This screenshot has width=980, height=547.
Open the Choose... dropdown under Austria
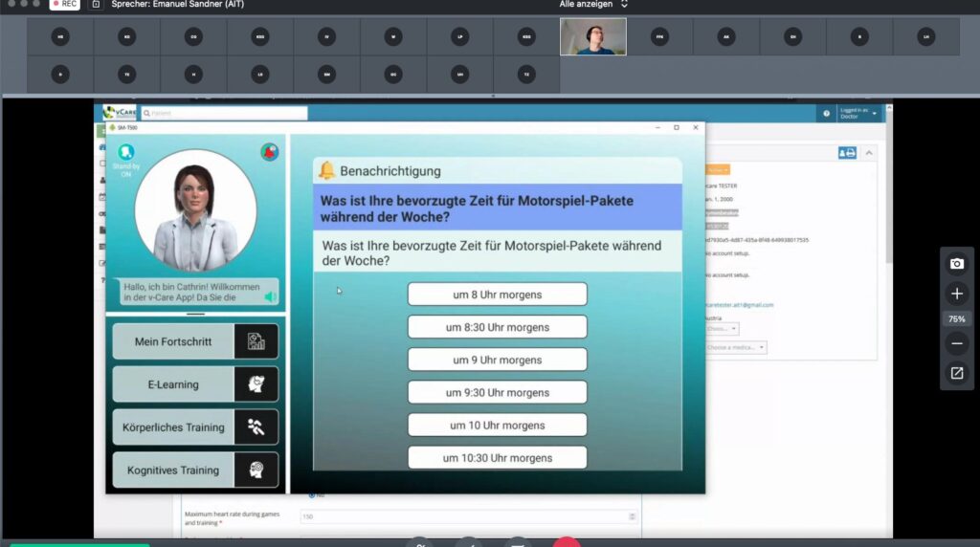point(722,328)
